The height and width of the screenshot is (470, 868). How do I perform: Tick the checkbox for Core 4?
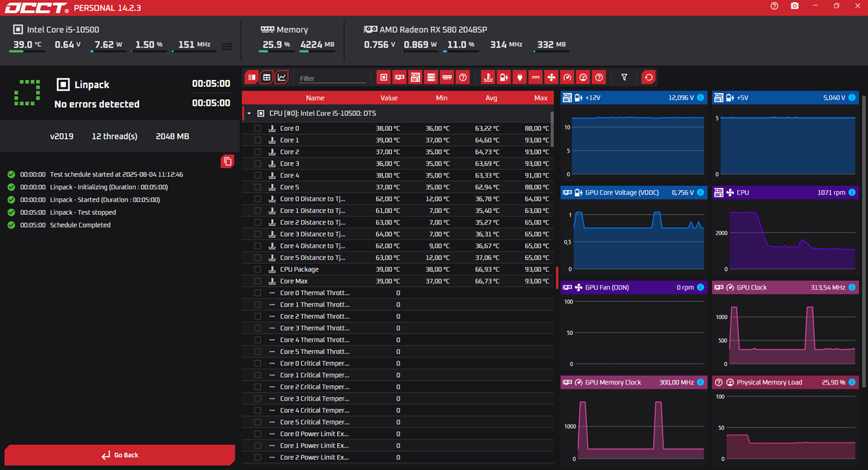pyautogui.click(x=258, y=176)
